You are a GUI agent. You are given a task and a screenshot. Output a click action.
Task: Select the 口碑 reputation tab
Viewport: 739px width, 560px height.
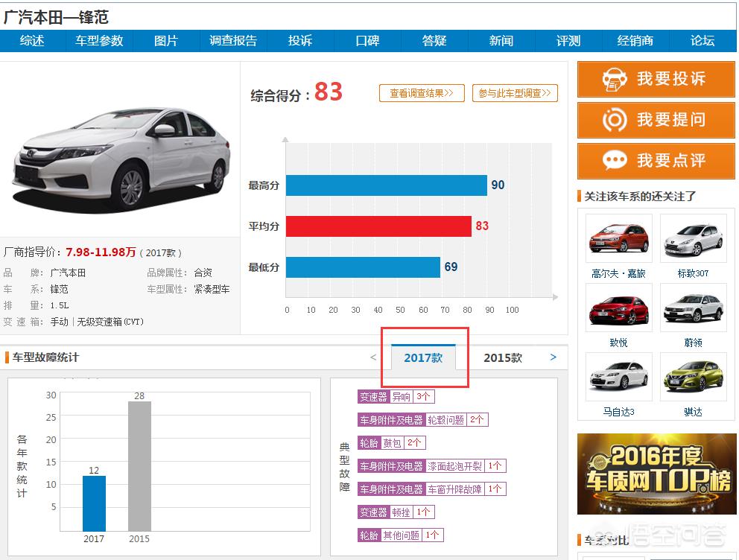[367, 41]
